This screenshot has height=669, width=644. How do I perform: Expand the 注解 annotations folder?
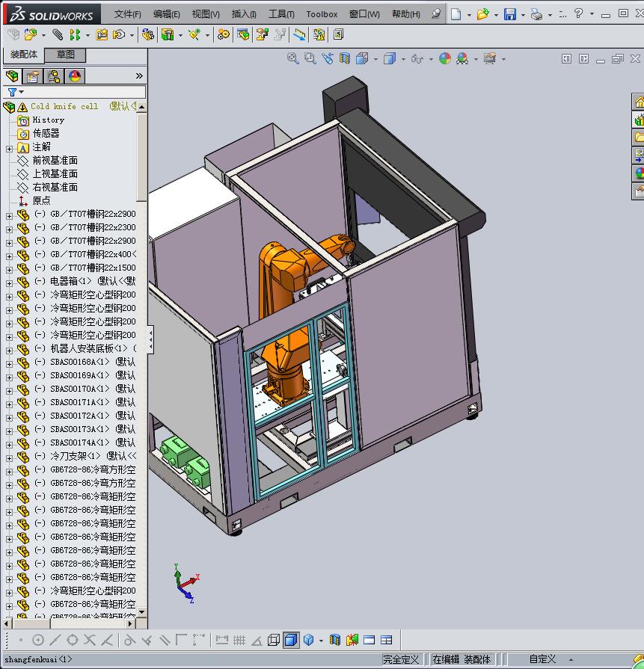point(9,147)
